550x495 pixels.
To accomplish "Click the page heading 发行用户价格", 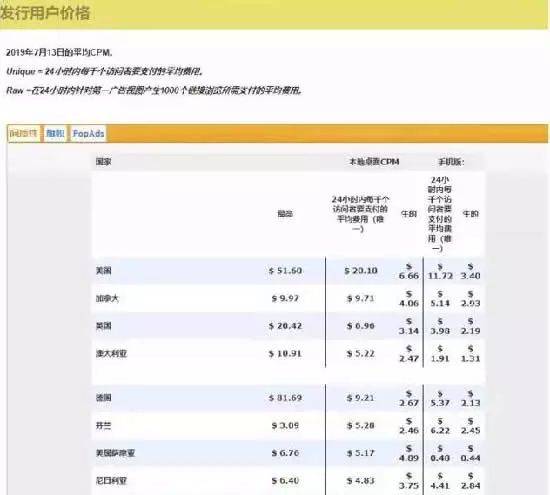I will [46, 13].
